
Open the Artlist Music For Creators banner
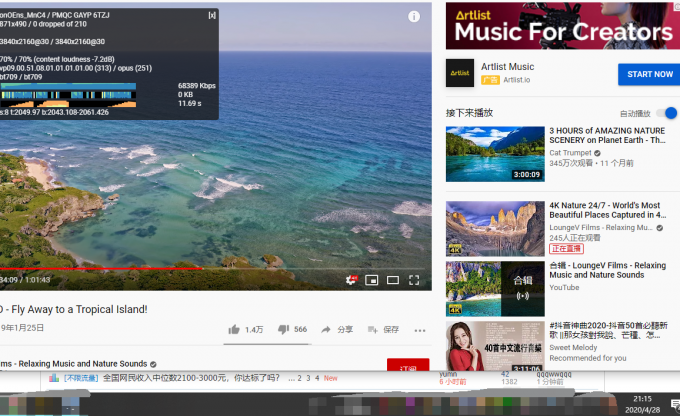559,26
